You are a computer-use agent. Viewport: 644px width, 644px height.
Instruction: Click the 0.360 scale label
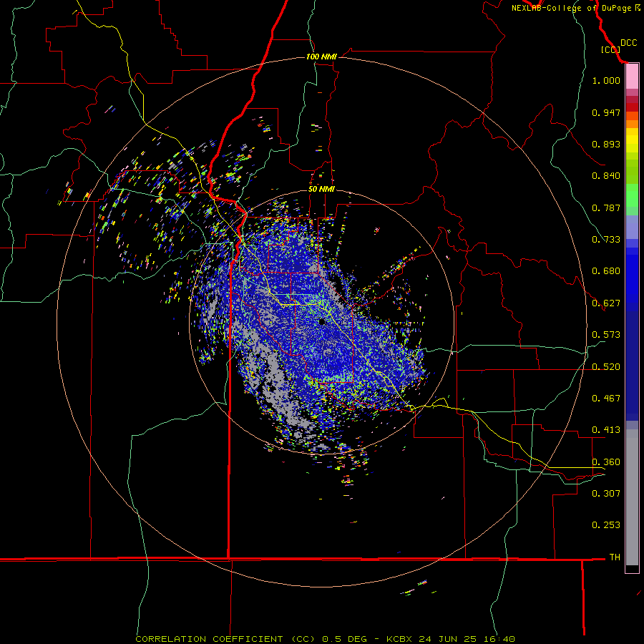[x=606, y=462]
